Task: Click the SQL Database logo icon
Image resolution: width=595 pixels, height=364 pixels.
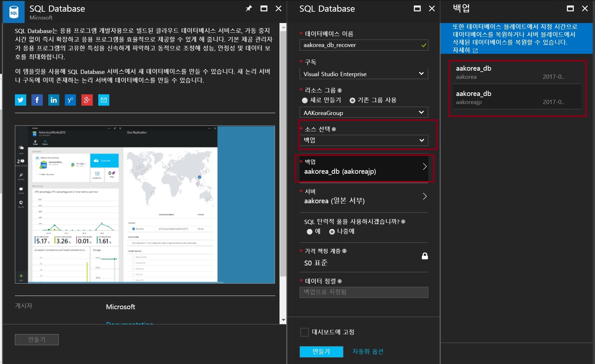Action: (14, 12)
